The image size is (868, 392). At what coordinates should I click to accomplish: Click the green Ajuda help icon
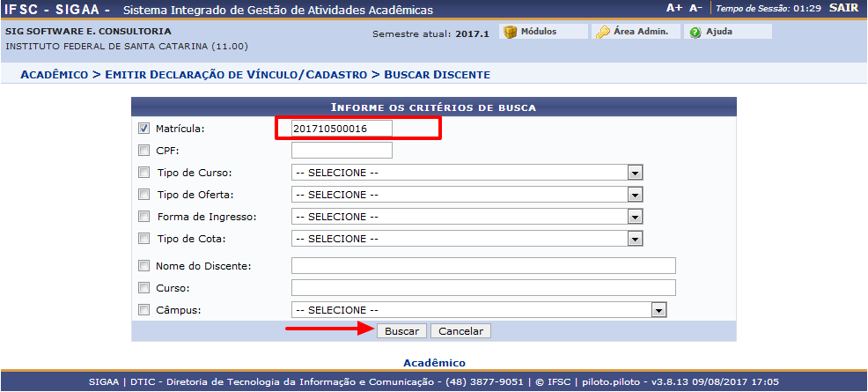(x=695, y=32)
